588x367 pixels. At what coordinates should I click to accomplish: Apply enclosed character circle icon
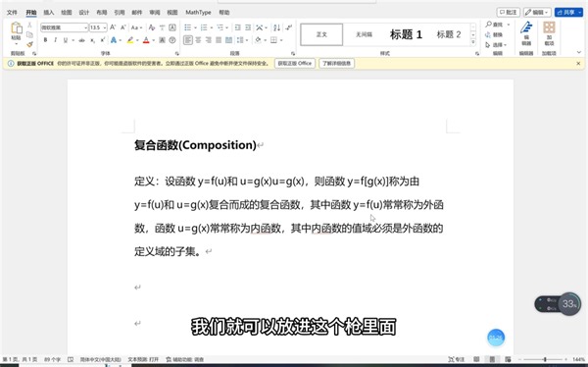pos(172,40)
